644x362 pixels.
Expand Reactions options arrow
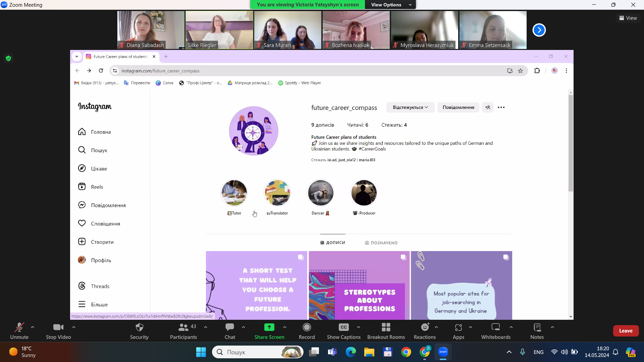[x=436, y=327]
